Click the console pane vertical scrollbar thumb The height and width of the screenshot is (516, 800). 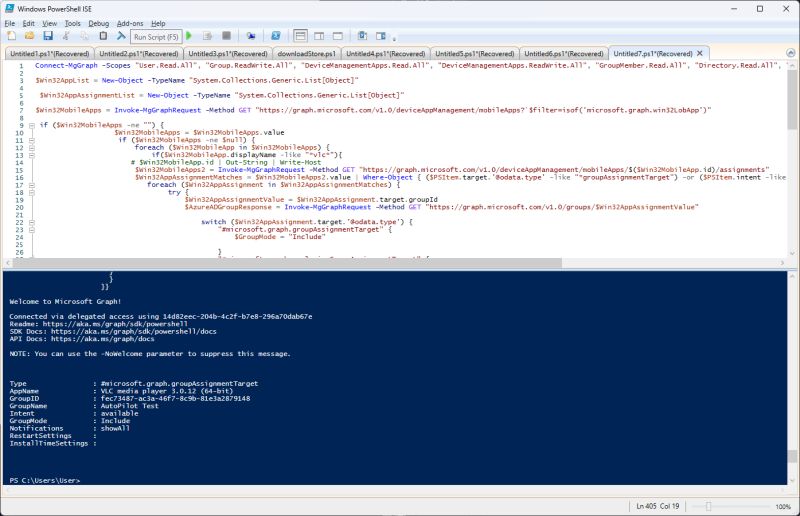792,456
